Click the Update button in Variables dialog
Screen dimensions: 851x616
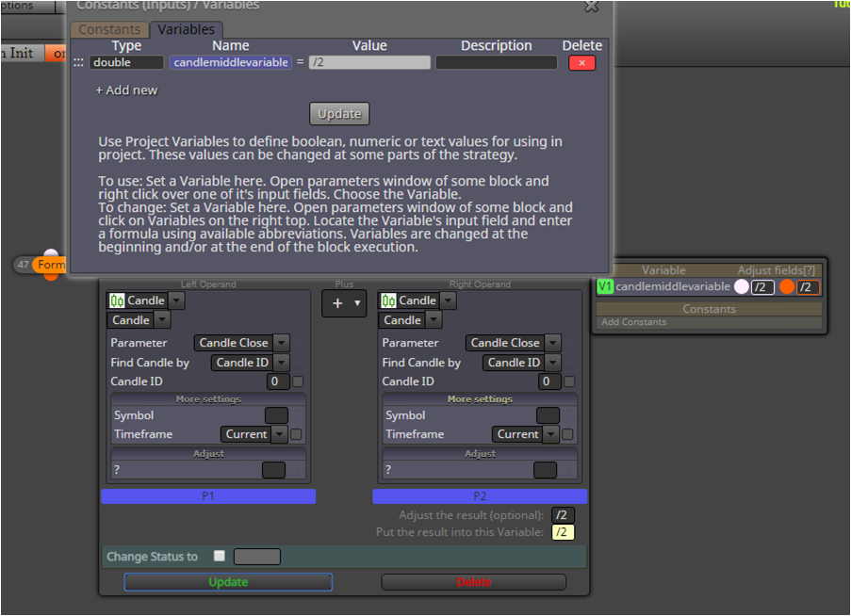coord(339,114)
